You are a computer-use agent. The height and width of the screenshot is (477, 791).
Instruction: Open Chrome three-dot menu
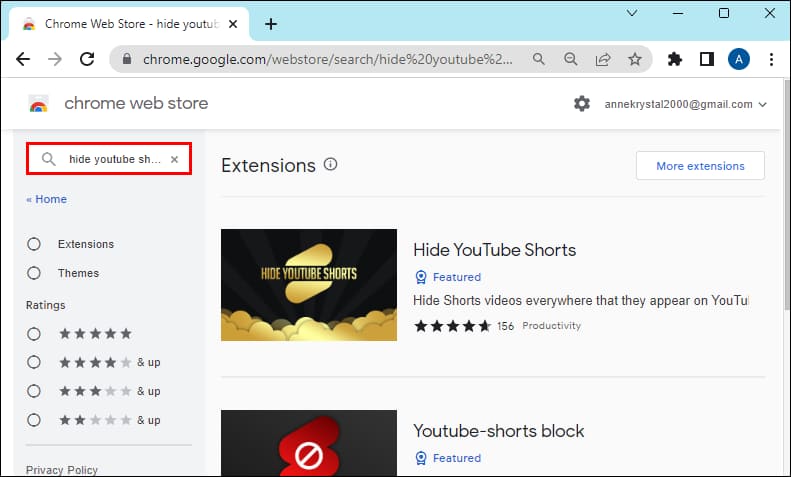[x=771, y=59]
